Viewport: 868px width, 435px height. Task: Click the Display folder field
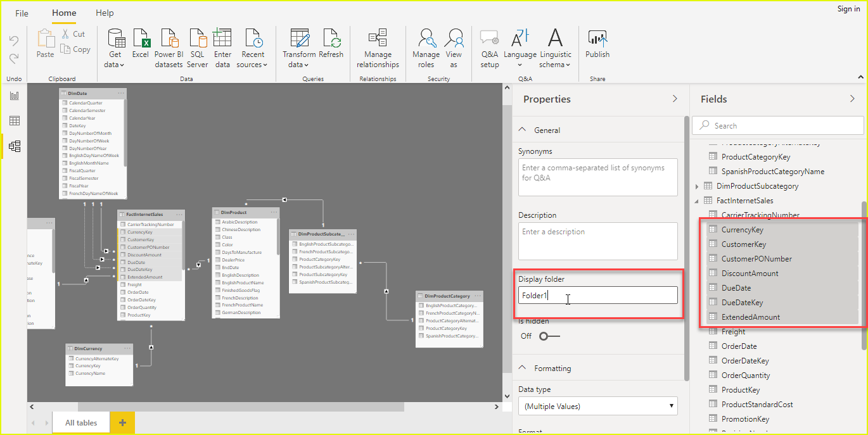(x=598, y=295)
